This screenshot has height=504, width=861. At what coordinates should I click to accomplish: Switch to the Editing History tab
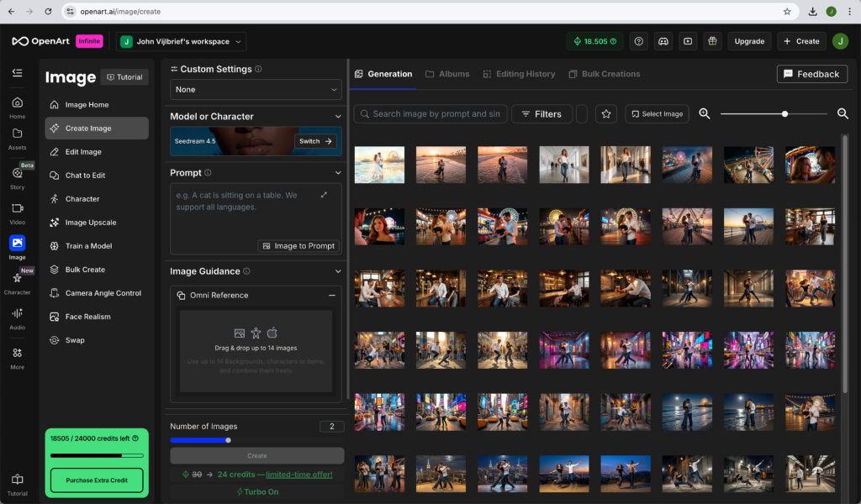(x=519, y=74)
